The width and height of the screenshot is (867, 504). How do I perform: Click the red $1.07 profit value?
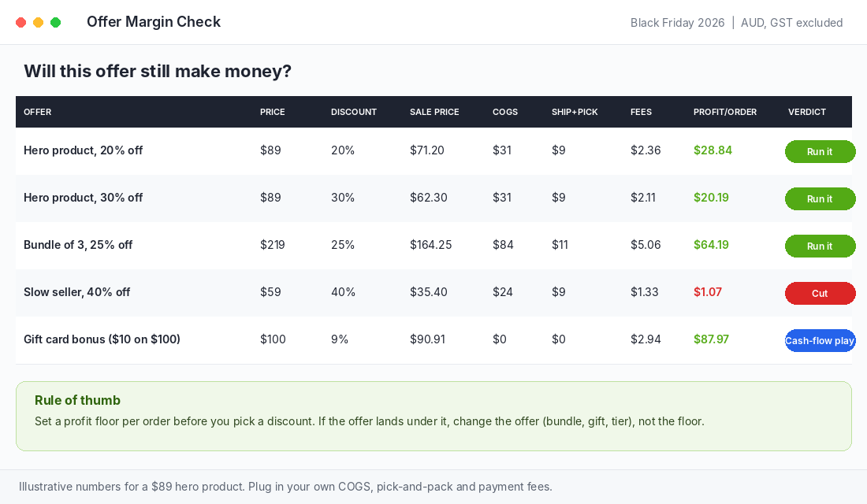(708, 292)
